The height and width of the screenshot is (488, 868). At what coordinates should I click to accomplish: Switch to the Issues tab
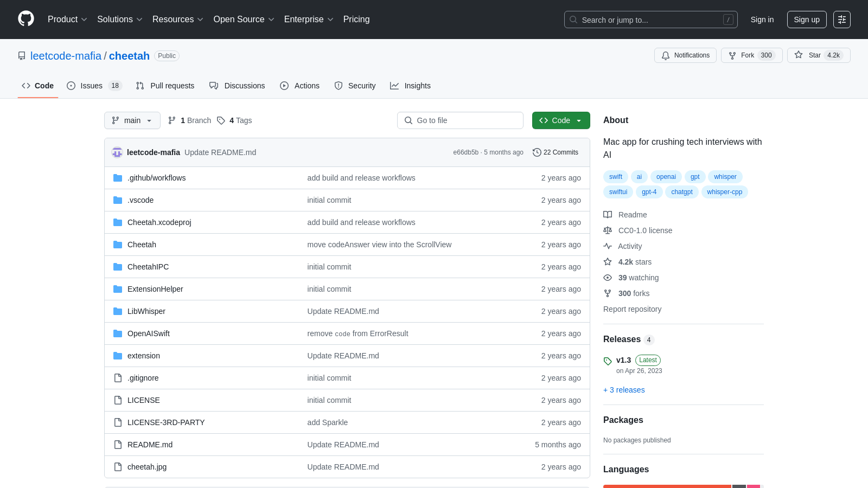pyautogui.click(x=94, y=86)
